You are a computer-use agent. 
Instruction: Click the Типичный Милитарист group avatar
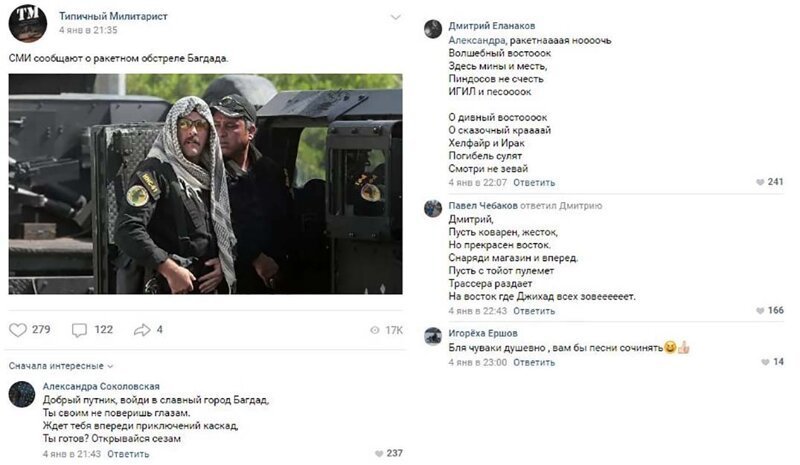(28, 23)
